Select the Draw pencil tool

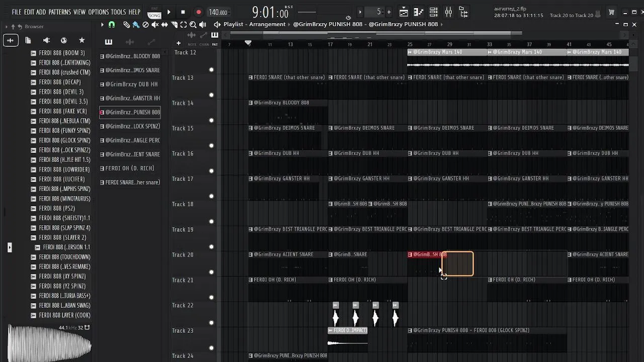pyautogui.click(x=126, y=24)
